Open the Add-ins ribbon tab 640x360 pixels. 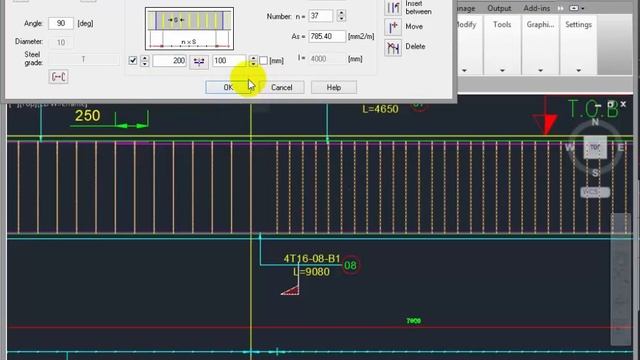(x=537, y=8)
